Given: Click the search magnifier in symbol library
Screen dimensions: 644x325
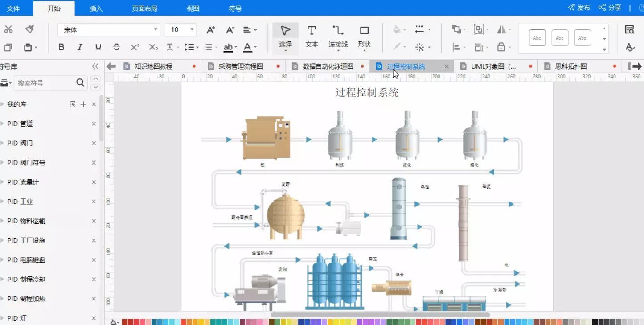Looking at the screenshot, I should tap(80, 82).
